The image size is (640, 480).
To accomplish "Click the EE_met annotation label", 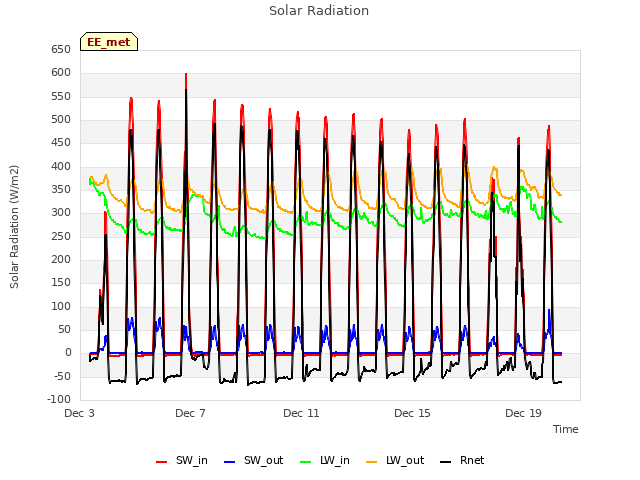I will pos(109,42).
